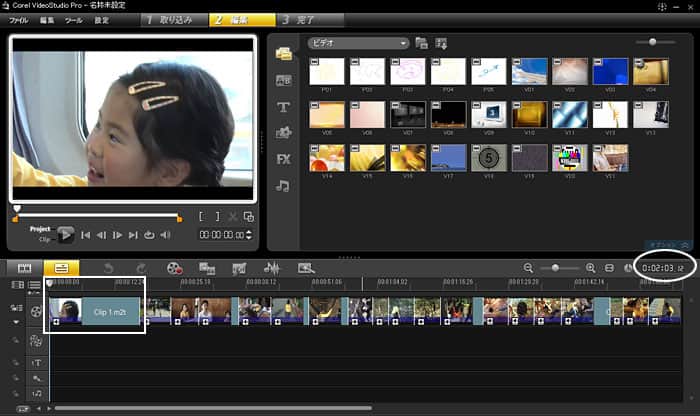Open the 編集 menu

click(x=47, y=20)
